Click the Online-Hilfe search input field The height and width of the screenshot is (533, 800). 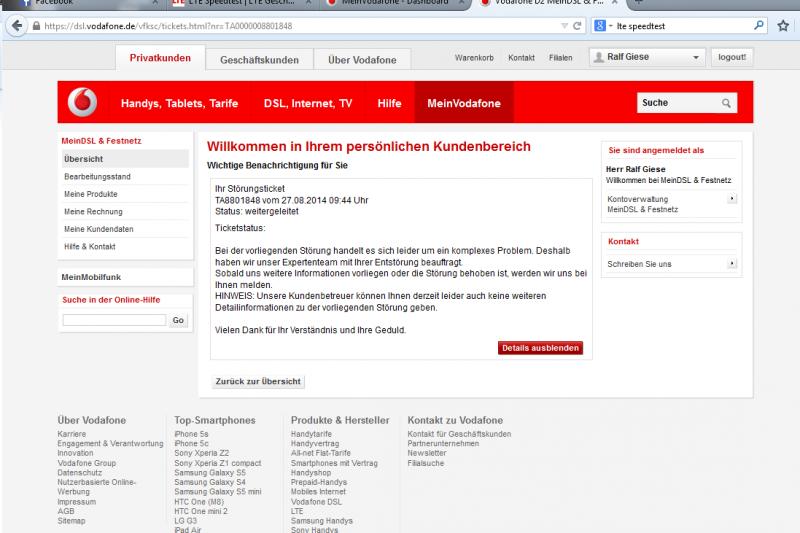(114, 320)
